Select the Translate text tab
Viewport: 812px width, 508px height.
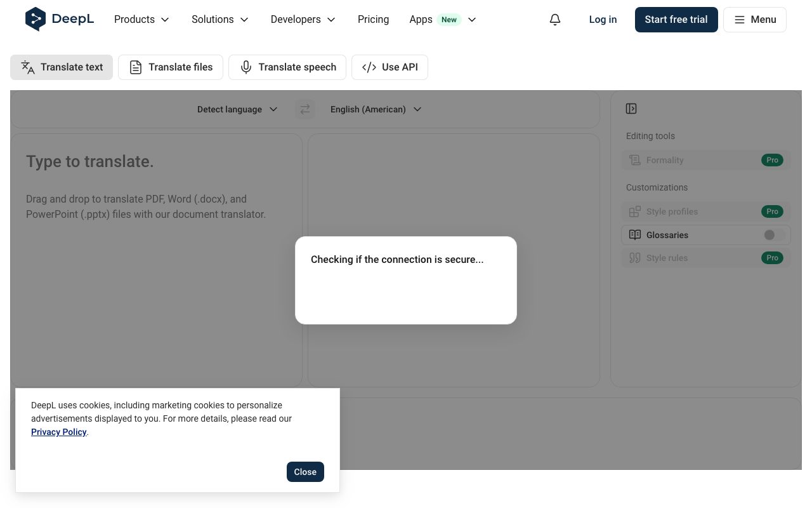[x=62, y=67]
